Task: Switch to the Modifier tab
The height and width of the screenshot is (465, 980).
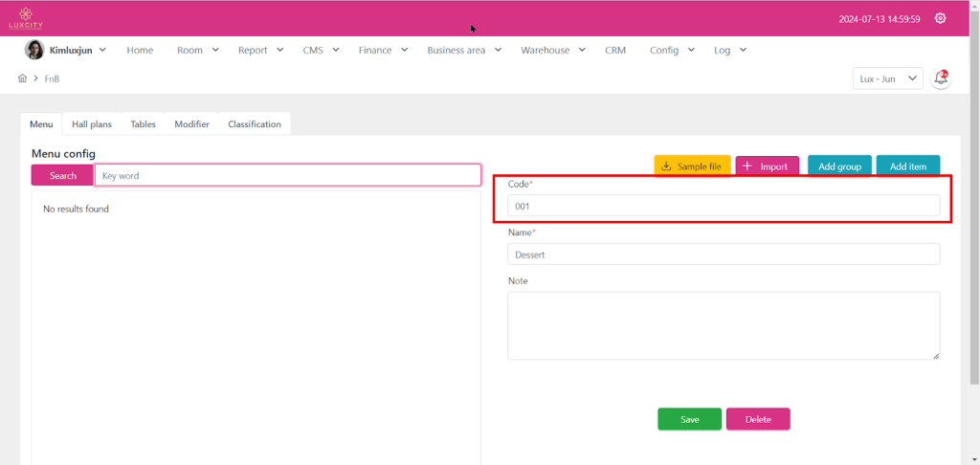Action: click(191, 124)
